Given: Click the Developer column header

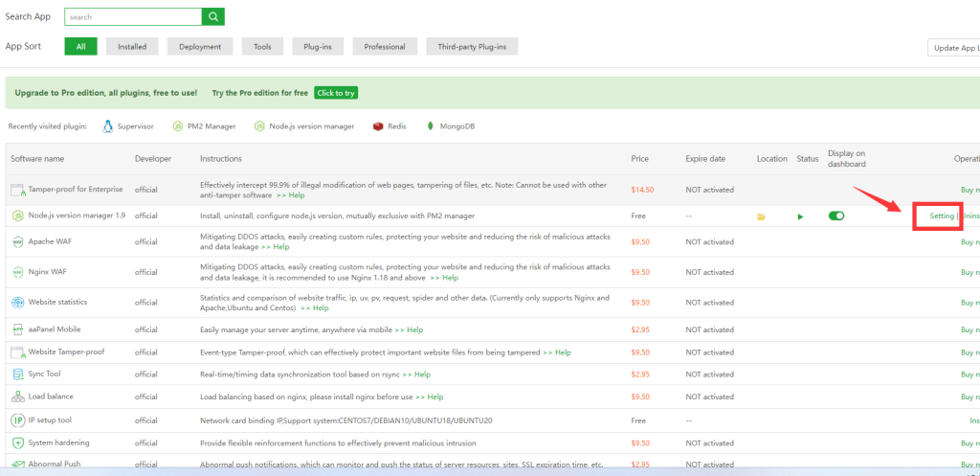Looking at the screenshot, I should (x=153, y=159).
